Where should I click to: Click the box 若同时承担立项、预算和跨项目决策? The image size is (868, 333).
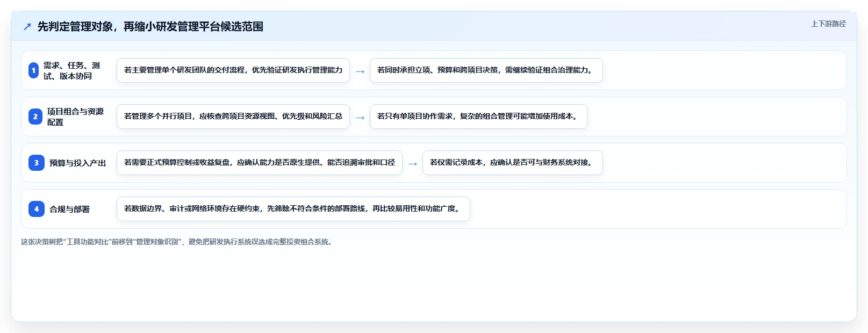coord(486,70)
